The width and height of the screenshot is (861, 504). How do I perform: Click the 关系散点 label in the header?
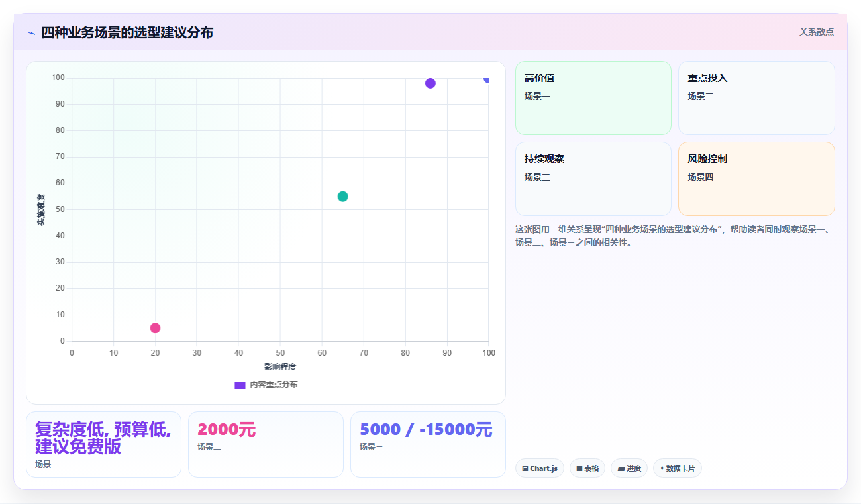click(x=816, y=32)
